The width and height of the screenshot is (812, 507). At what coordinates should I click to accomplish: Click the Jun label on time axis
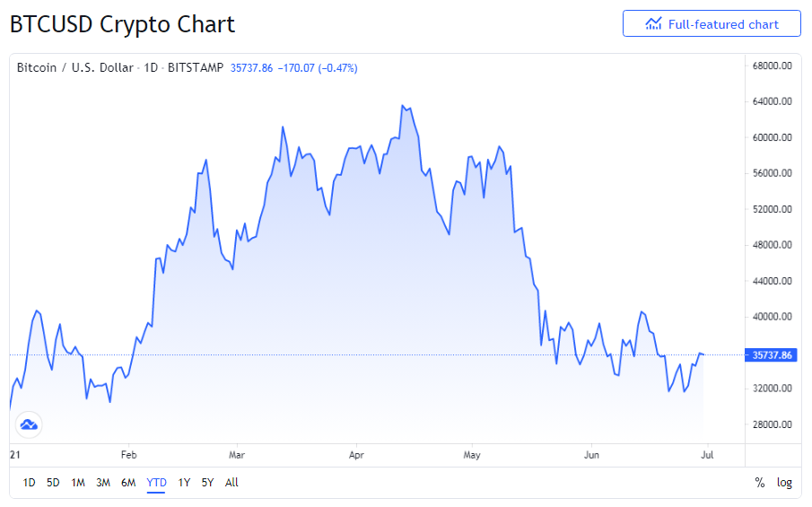click(591, 455)
